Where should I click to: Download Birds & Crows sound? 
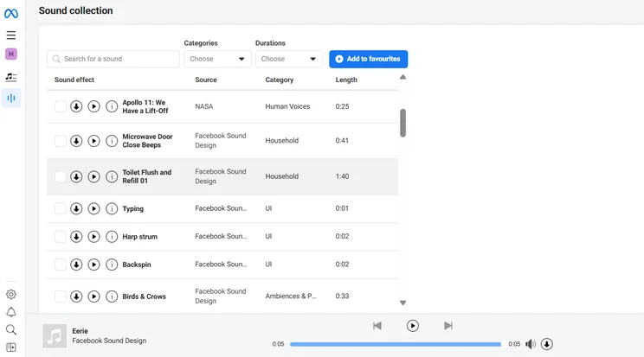coord(76,296)
